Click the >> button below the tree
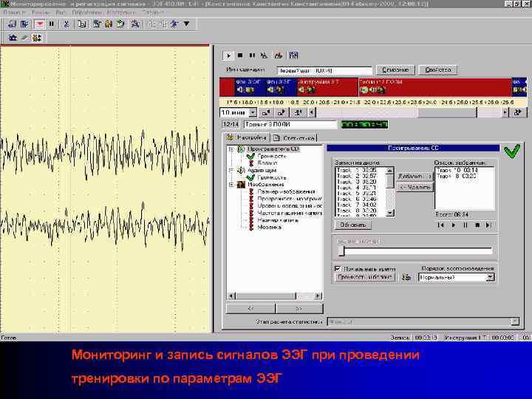The image size is (532, 399). (299, 308)
